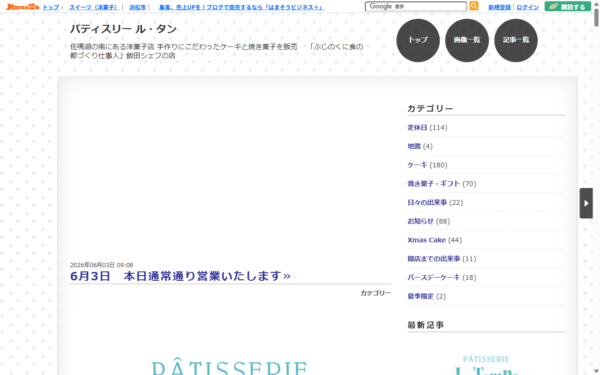This screenshot has width=600, height=375.
Task: Open the トップ link in top bar
Action: 51,7
